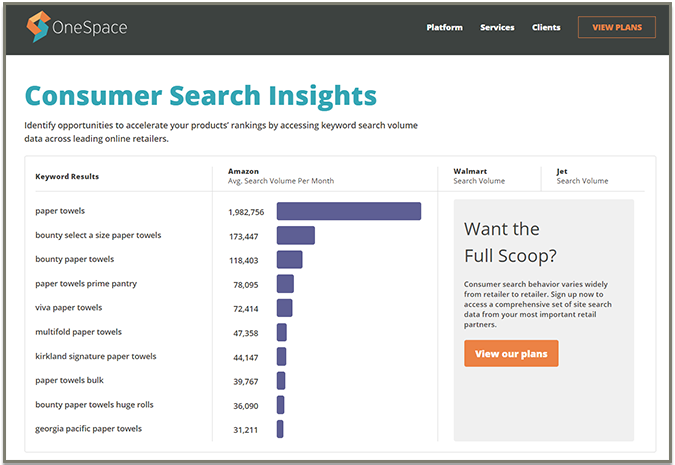Image resolution: width=675 pixels, height=465 pixels.
Task: Click the bounty paper towels keyword
Action: (x=74, y=259)
